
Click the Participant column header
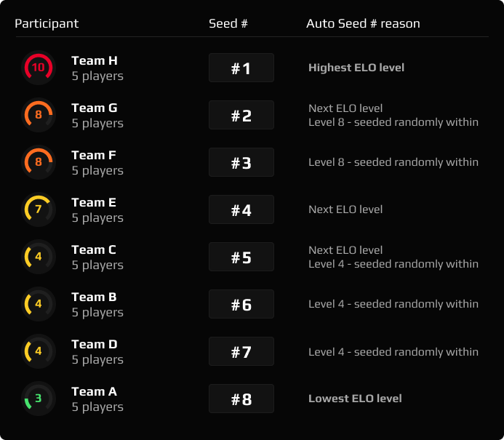(47, 23)
